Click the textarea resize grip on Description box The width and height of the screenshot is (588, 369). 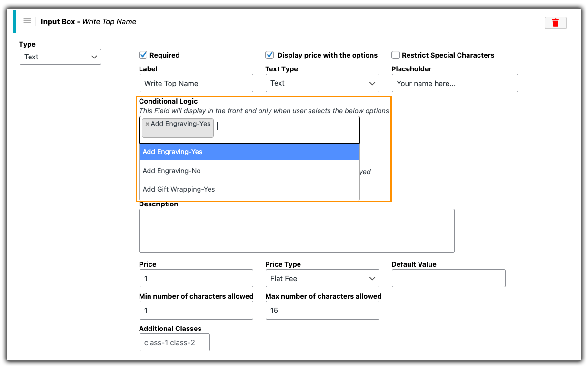[x=452, y=250]
